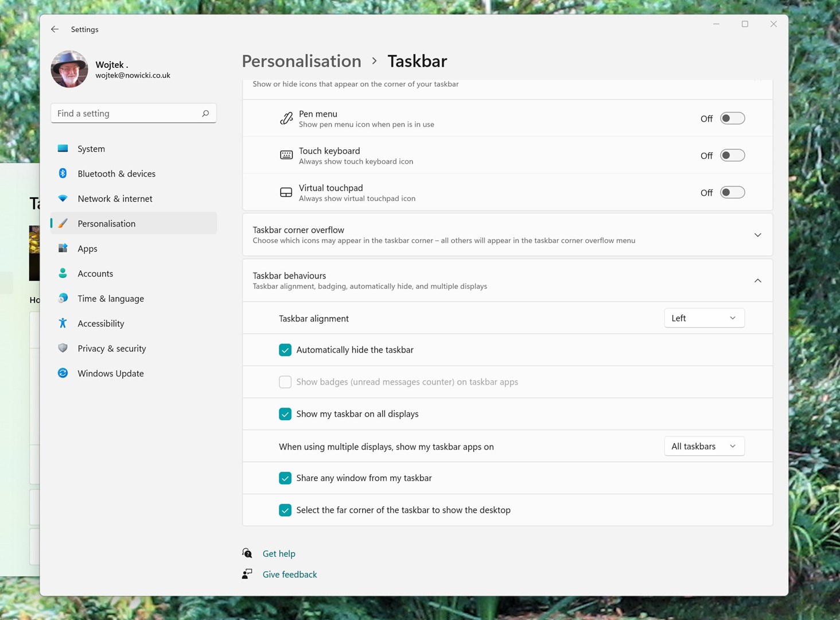The width and height of the screenshot is (840, 620).
Task: Click the Give feedback link
Action: 290,574
